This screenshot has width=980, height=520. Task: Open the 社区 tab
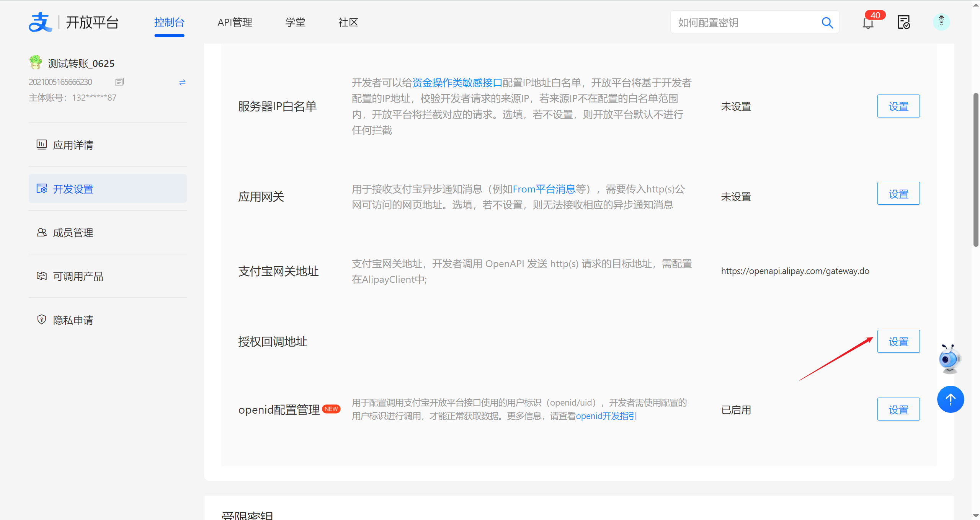[x=348, y=22]
